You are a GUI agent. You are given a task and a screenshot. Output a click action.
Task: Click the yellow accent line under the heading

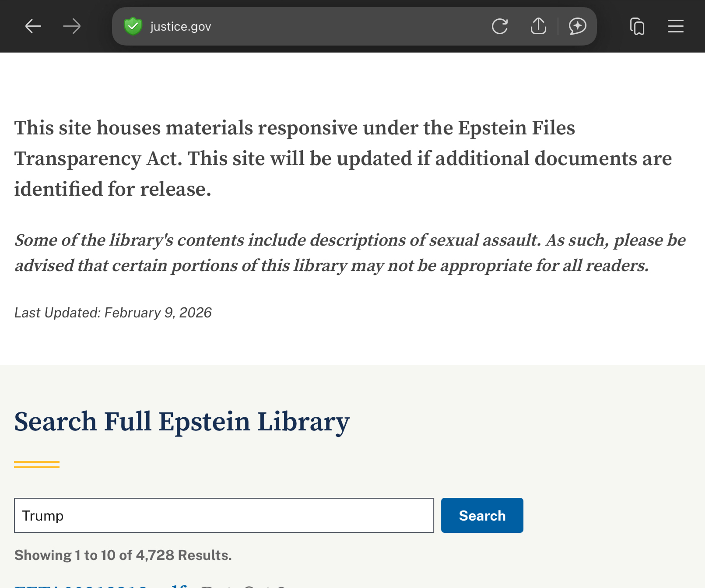point(37,465)
